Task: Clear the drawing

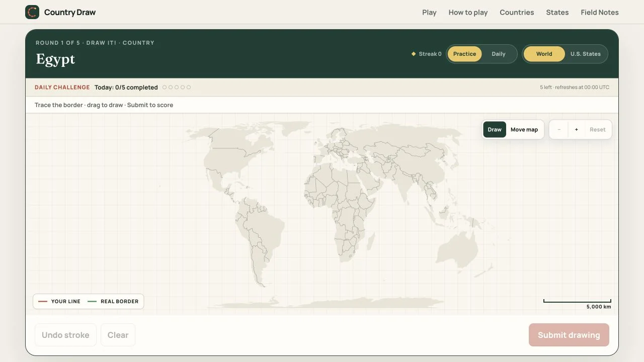Action: pos(118,335)
